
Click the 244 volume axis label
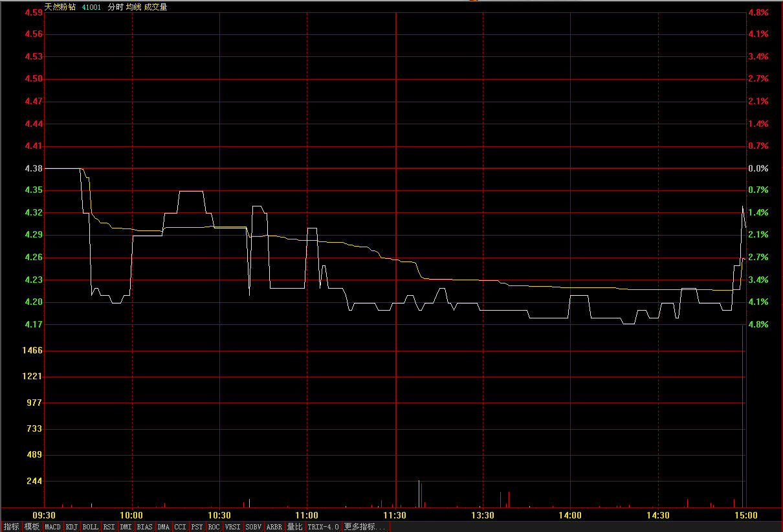coord(34,482)
